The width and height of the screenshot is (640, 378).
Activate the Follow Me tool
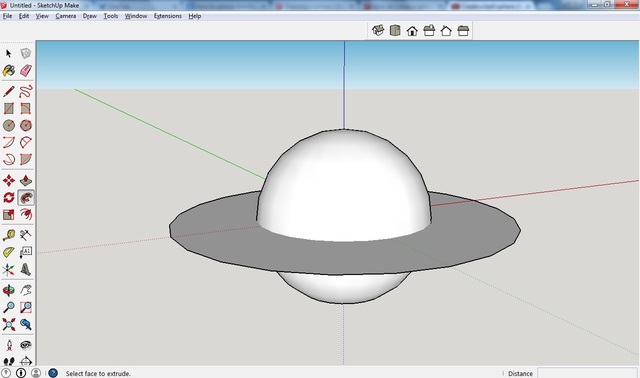[26, 198]
